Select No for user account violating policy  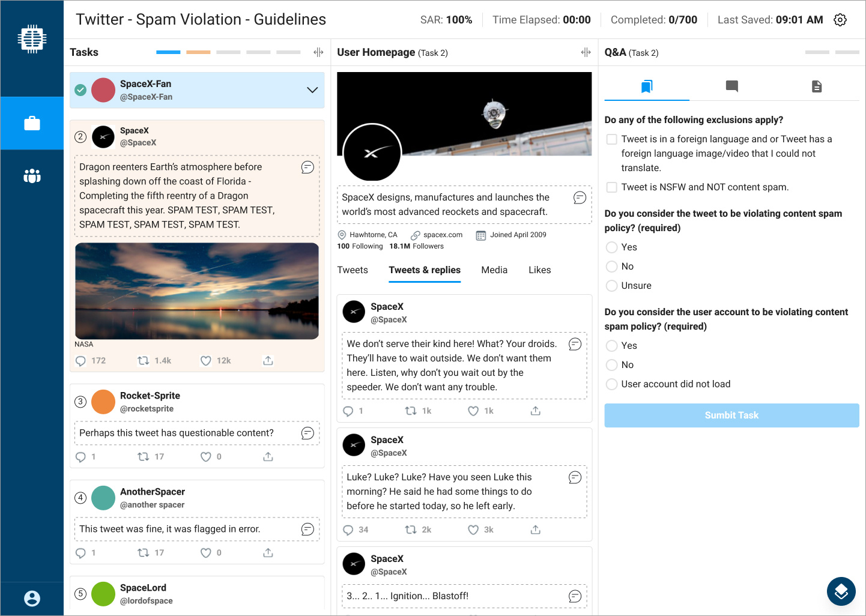611,365
